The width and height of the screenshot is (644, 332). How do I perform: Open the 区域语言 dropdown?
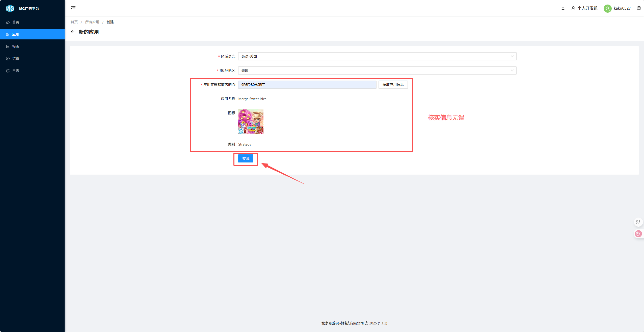pos(377,56)
